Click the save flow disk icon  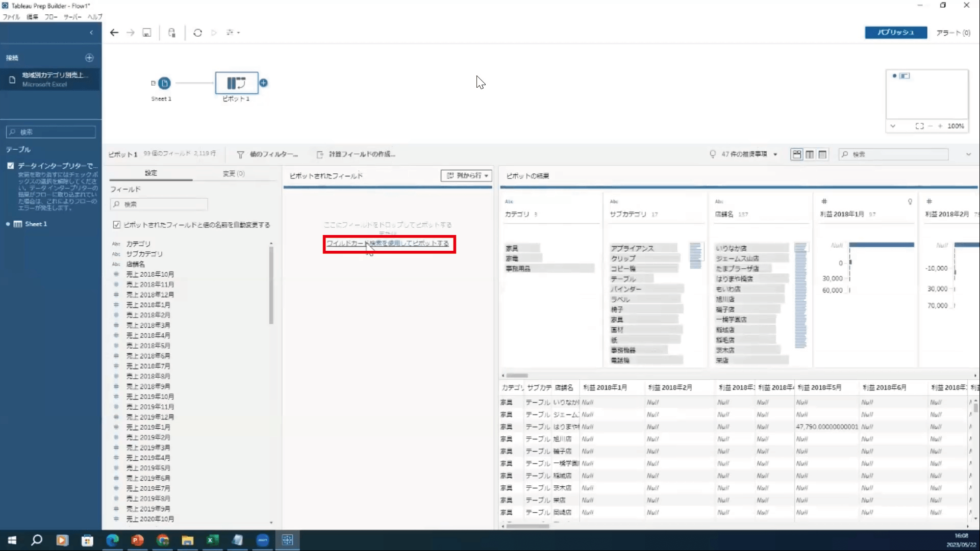coord(147,33)
